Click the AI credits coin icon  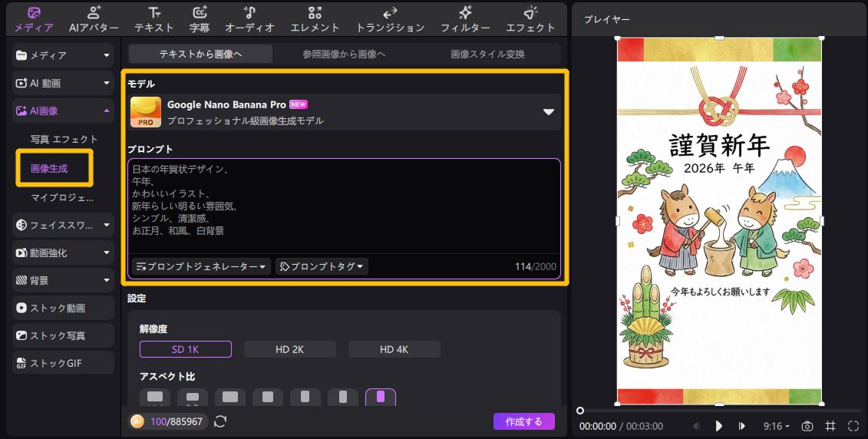[x=137, y=421]
